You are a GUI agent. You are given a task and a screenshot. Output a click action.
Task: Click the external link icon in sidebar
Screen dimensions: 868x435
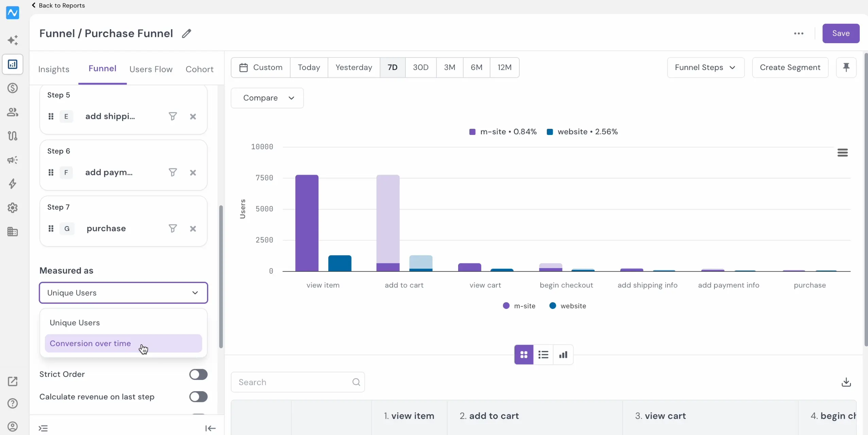[13, 381]
